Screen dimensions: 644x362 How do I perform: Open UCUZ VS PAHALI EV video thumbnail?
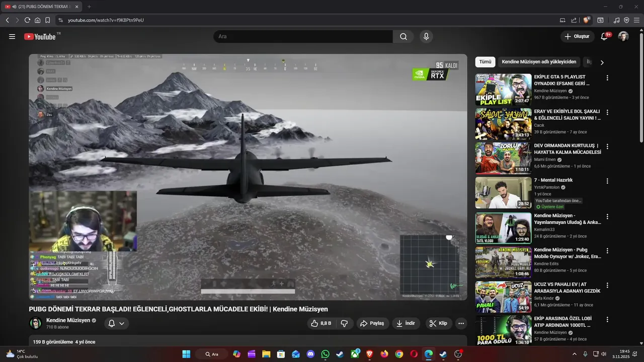pyautogui.click(x=503, y=297)
